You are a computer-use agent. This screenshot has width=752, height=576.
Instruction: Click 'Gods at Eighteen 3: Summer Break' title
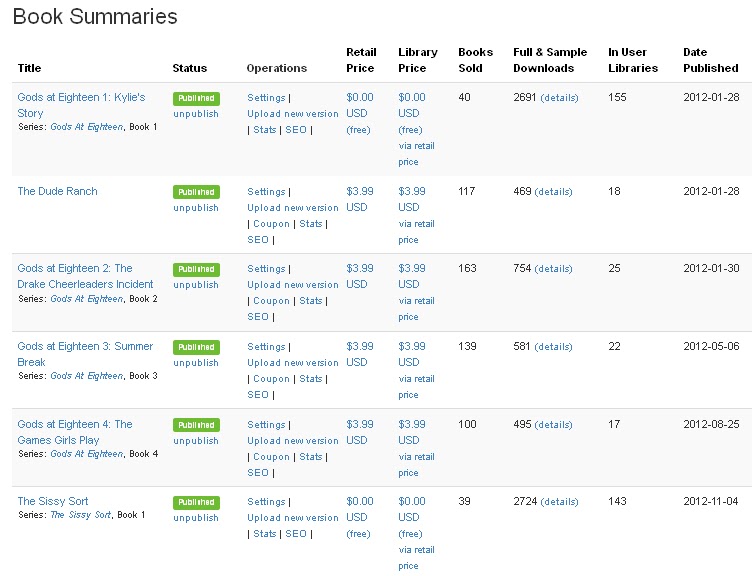pos(85,354)
